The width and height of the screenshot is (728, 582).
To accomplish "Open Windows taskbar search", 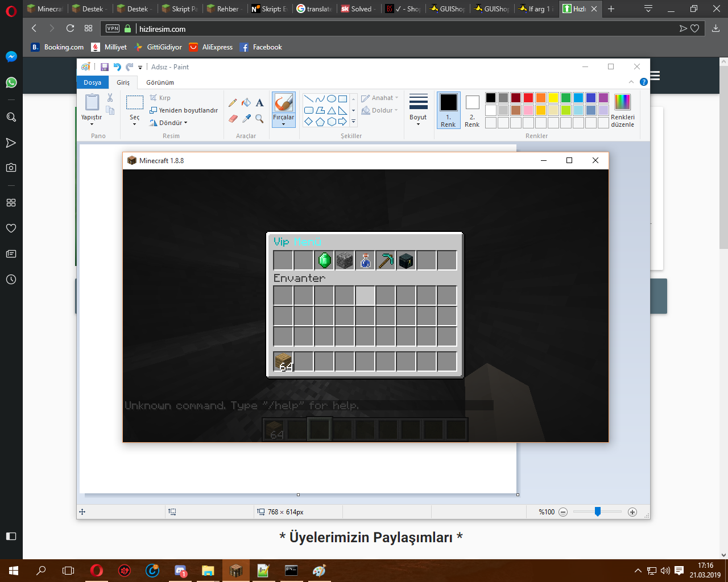I will tap(41, 570).
